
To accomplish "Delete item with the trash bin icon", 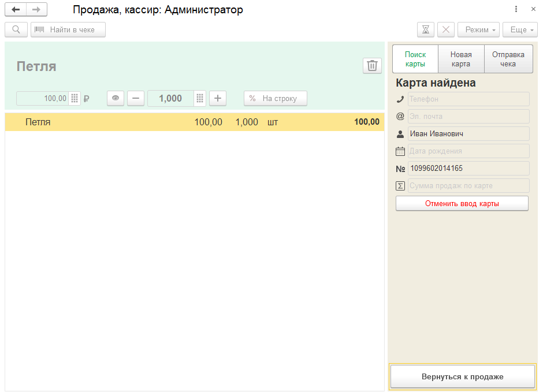I will 372,66.
